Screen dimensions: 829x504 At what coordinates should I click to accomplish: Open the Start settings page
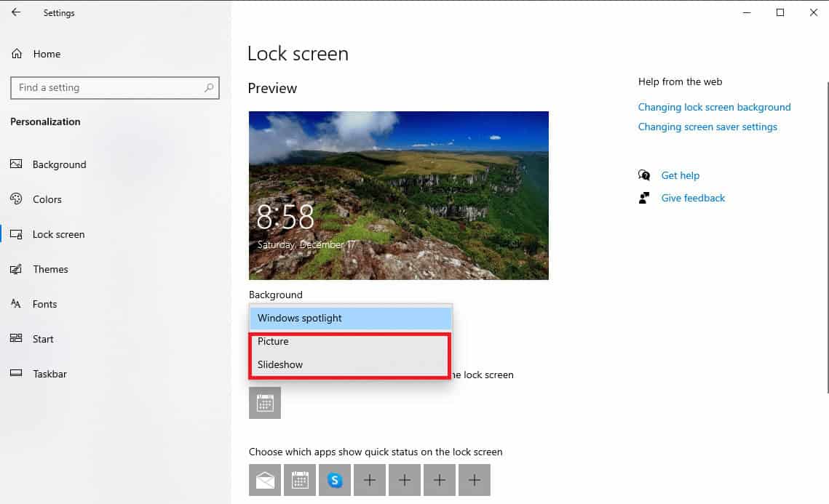(32, 339)
